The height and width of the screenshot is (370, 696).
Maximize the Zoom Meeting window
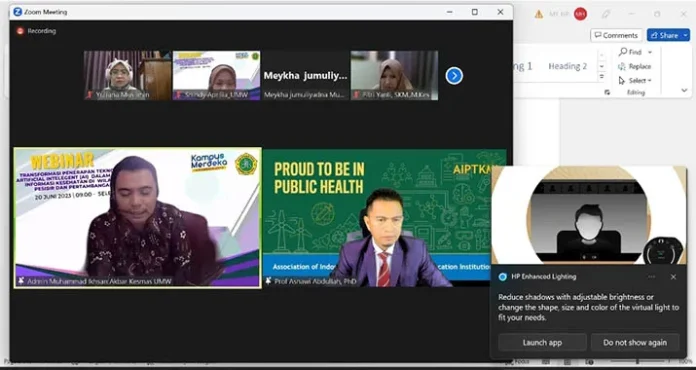(x=475, y=12)
